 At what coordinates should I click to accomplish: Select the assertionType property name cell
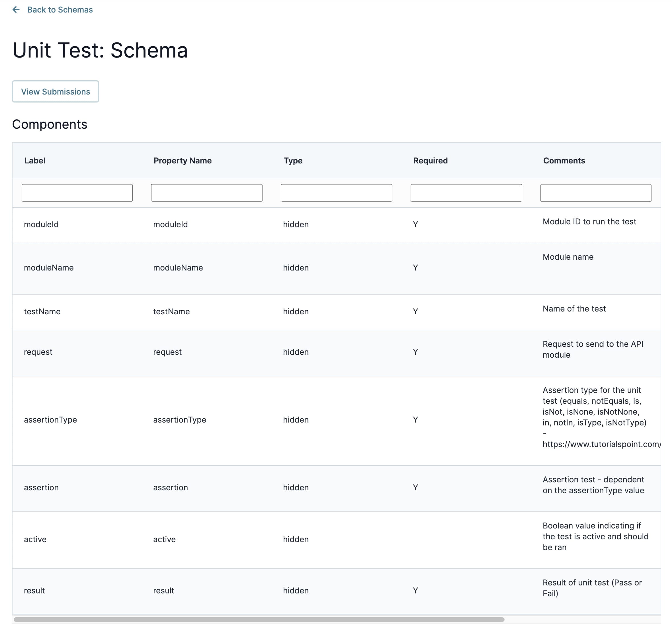click(179, 420)
